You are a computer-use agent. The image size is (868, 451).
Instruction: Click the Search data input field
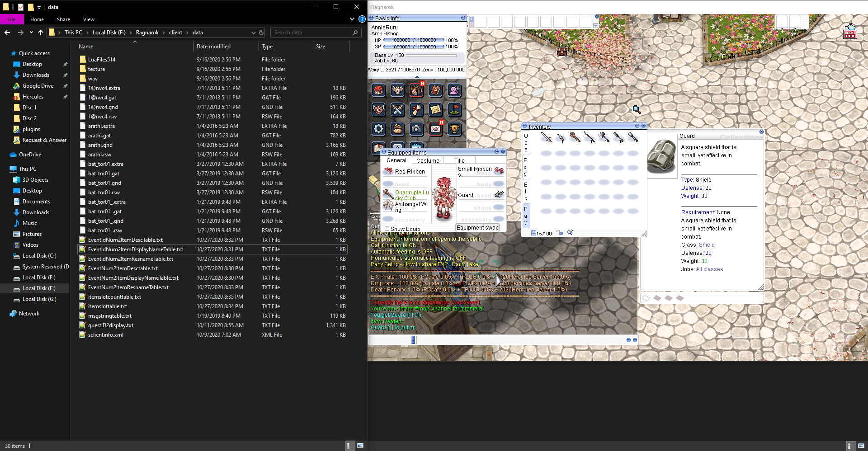[316, 33]
